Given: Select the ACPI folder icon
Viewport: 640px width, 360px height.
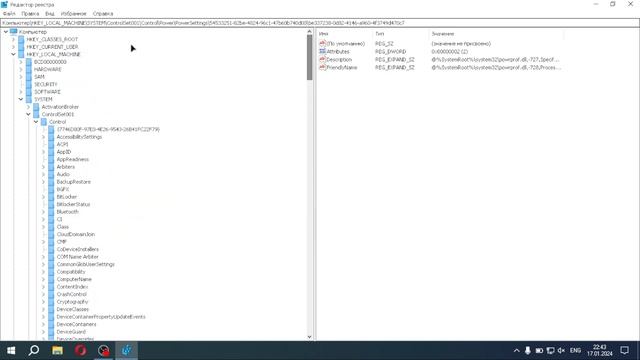Looking at the screenshot, I should [x=51, y=144].
